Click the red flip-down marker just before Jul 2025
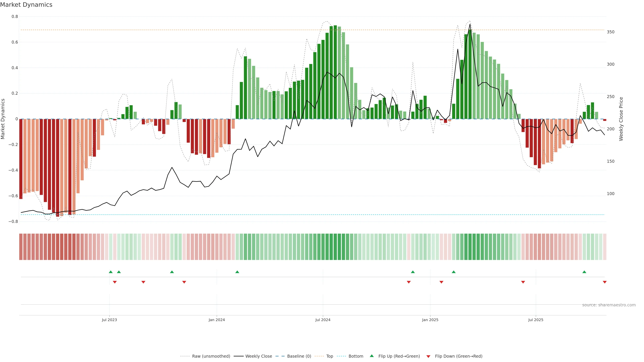The image size is (644, 362). (x=523, y=282)
